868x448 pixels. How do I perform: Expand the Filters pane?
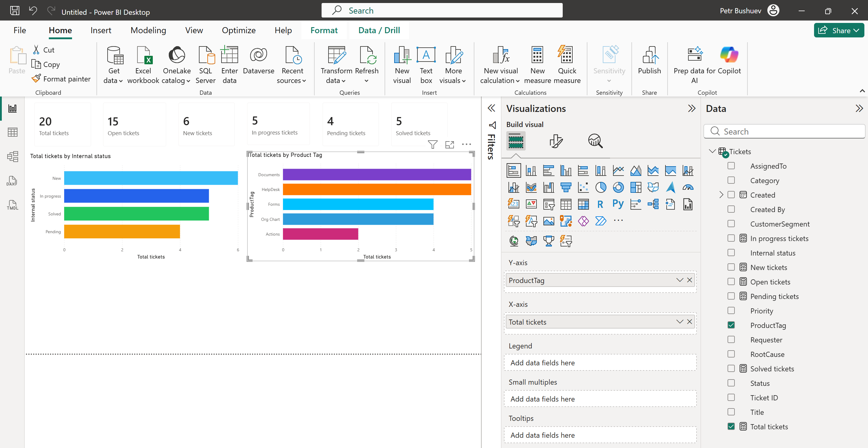(x=491, y=108)
